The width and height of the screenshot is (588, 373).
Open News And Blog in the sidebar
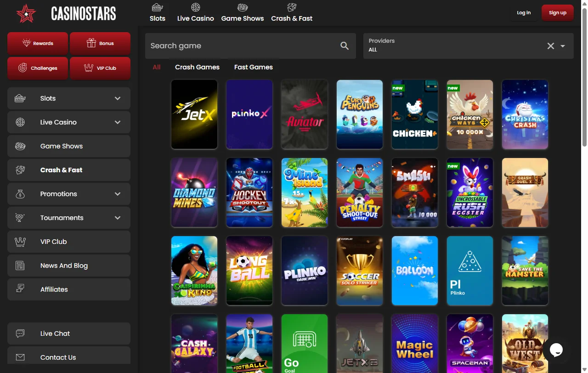point(69,266)
